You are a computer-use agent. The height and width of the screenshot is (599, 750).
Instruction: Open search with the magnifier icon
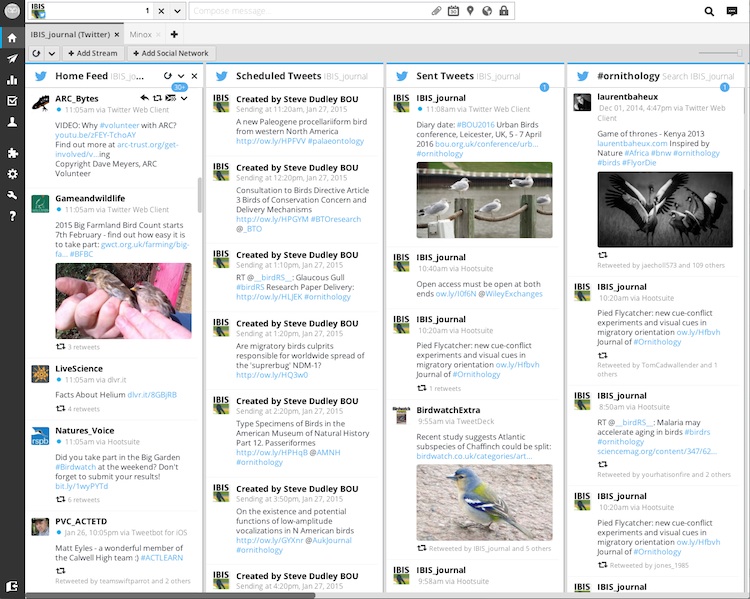click(x=709, y=11)
